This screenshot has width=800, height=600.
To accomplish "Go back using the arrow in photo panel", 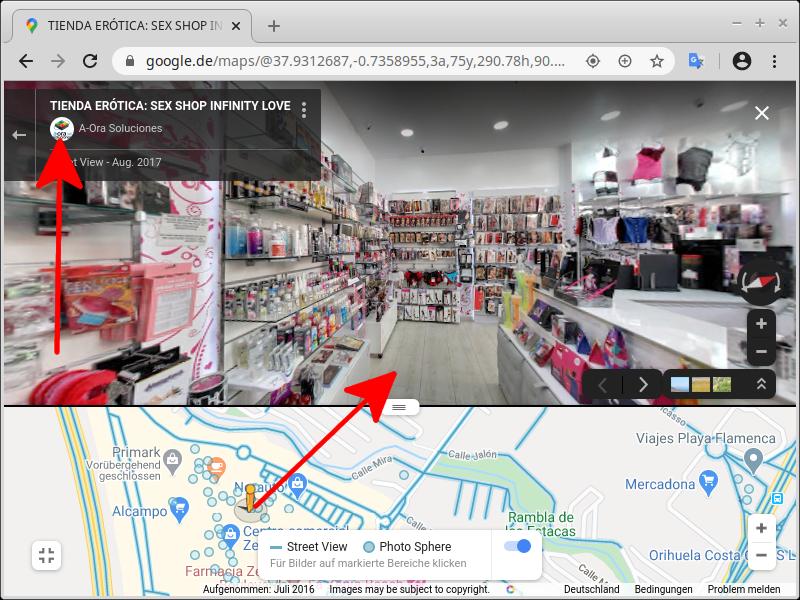I will (19, 134).
